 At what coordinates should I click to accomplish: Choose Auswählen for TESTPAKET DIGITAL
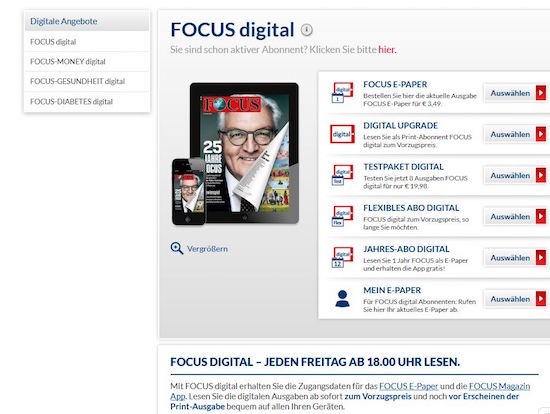tap(515, 175)
